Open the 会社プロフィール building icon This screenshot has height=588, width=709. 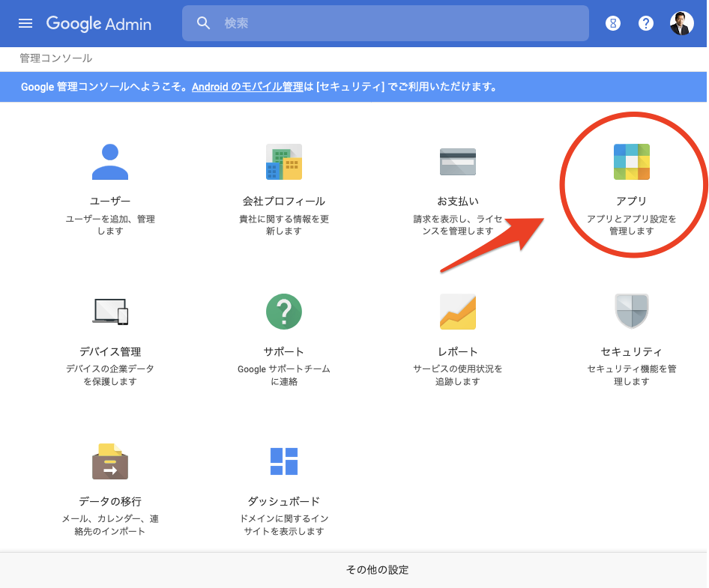click(284, 162)
